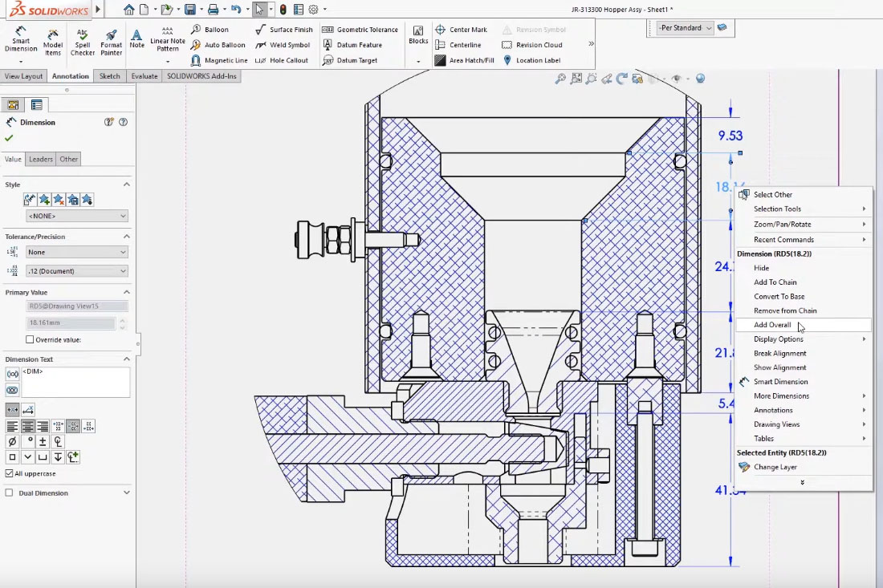Viewport: 883px width, 588px height.
Task: Toggle Add Parentheses for dimension text
Action: pyautogui.click(x=12, y=374)
